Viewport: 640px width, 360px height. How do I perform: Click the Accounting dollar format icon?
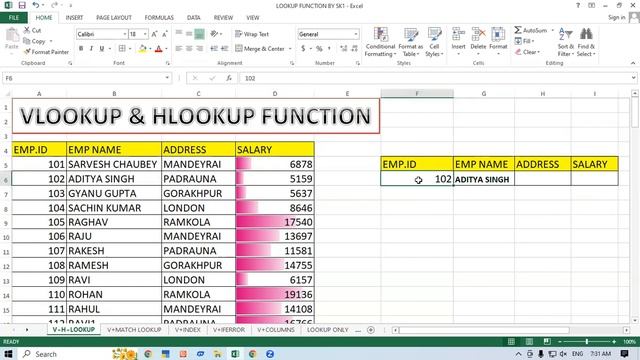click(303, 49)
